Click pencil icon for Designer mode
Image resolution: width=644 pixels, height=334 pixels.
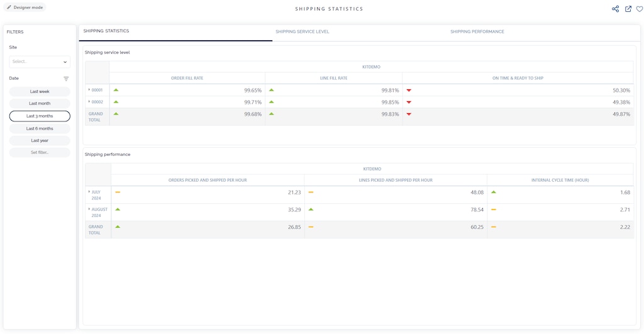pos(9,8)
